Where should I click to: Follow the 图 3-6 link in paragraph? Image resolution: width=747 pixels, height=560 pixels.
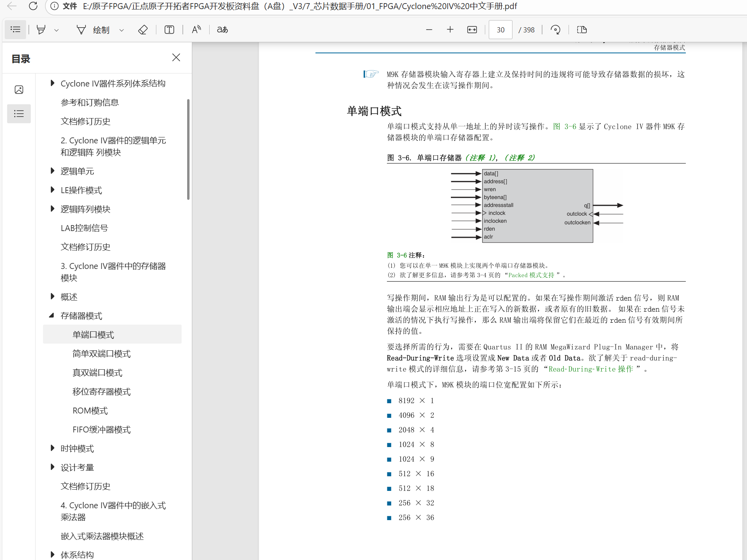click(565, 126)
